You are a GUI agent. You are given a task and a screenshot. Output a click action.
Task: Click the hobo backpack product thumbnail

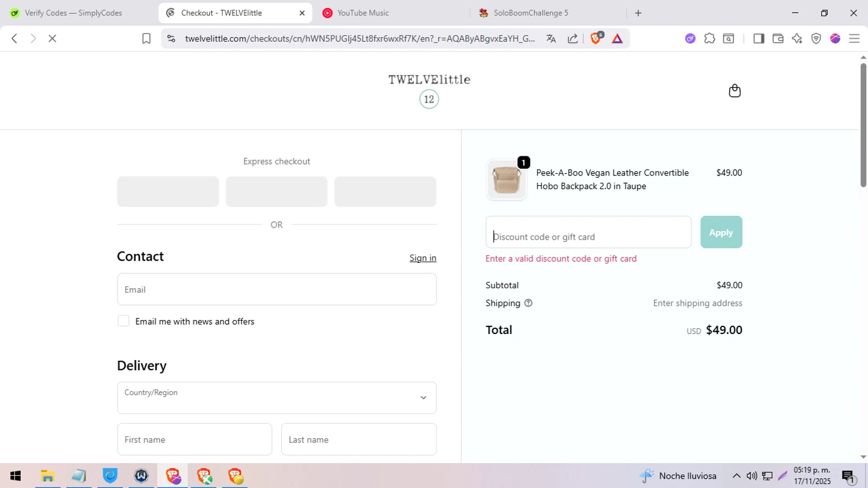pyautogui.click(x=506, y=179)
